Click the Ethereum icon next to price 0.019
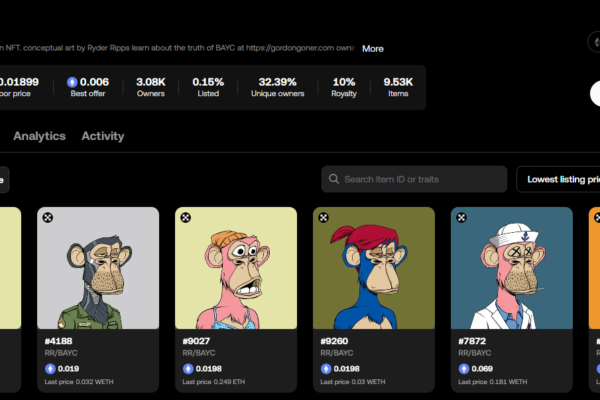Viewport: 600px width, 400px height. [50, 369]
